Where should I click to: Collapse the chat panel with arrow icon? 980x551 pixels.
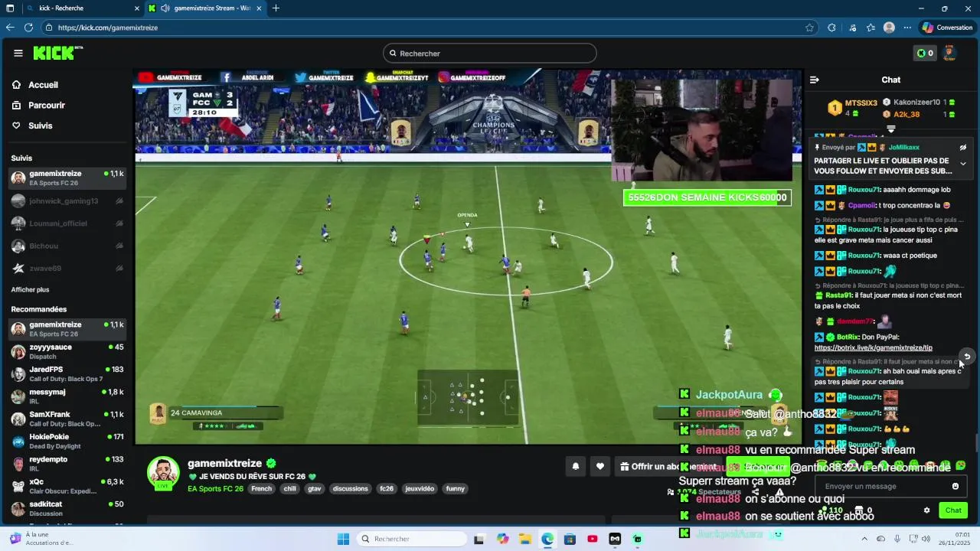[x=815, y=80]
